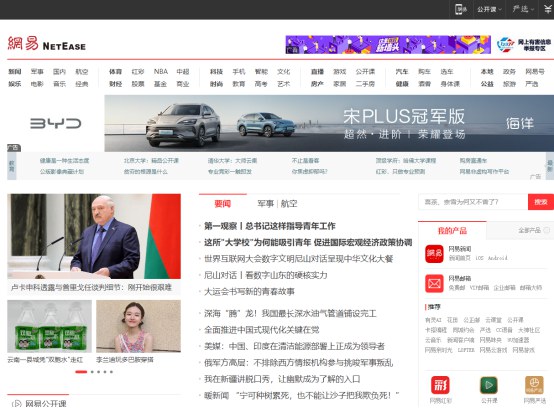This screenshot has width=554, height=408.
Task: Click play icon next to 网易公开课
Action: coord(16,404)
